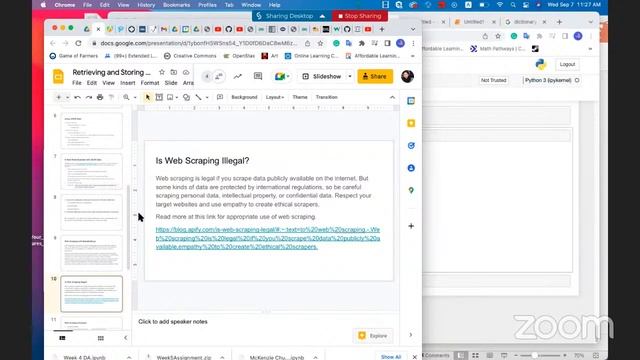Open the Insert menu in Slides
The height and width of the screenshot is (360, 640).
(x=128, y=83)
